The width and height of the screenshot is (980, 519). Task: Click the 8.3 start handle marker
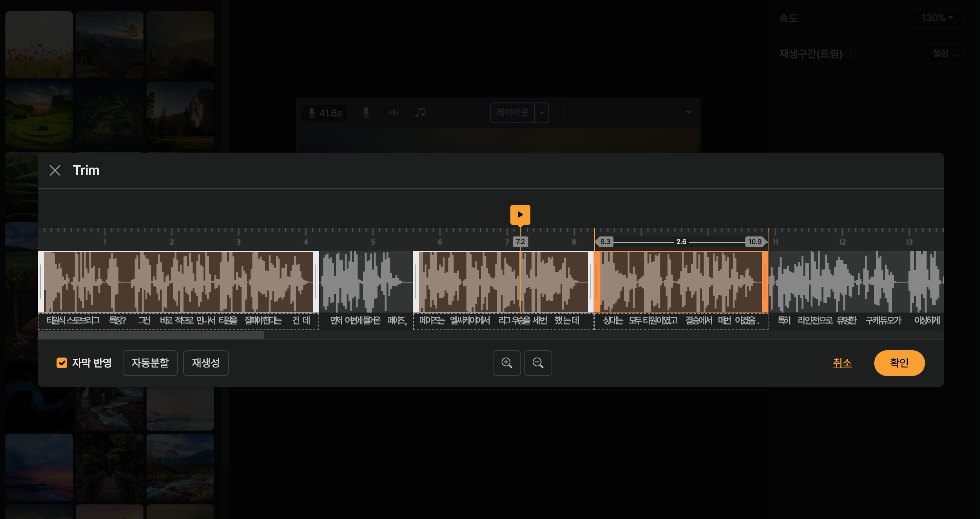click(605, 242)
